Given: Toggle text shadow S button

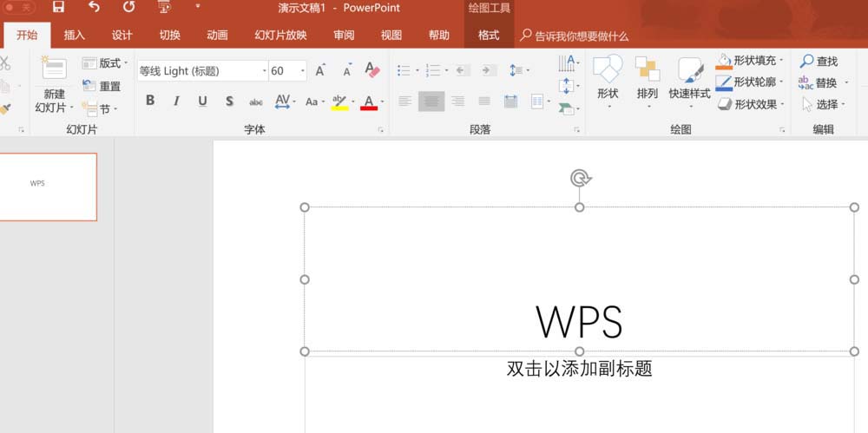Looking at the screenshot, I should (x=229, y=101).
